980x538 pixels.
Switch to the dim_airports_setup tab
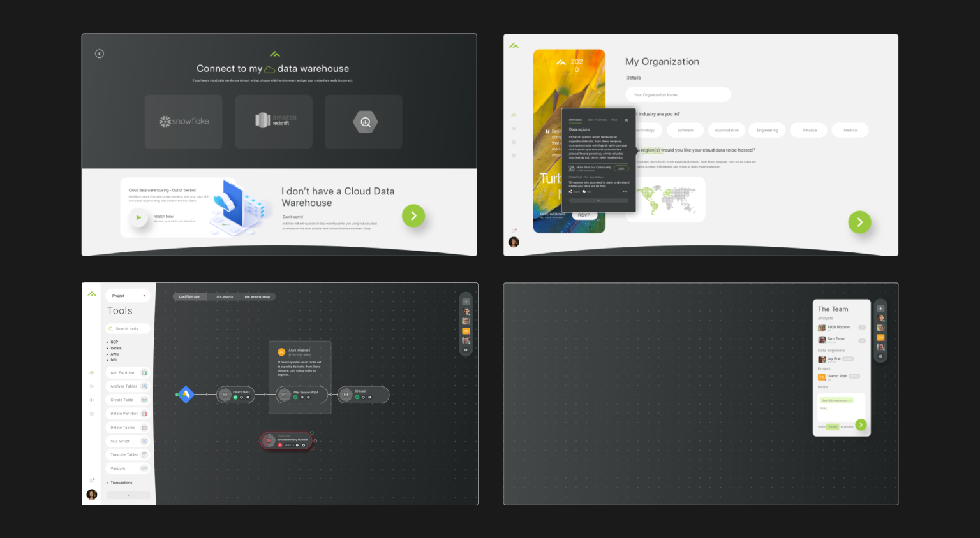tap(257, 296)
